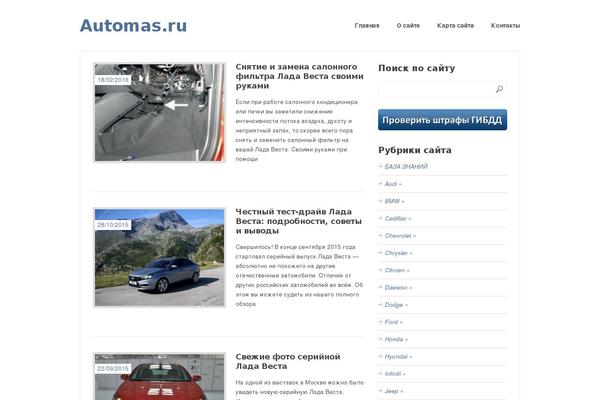Open the БАЗА ЗНАНИЙ category

[406, 167]
